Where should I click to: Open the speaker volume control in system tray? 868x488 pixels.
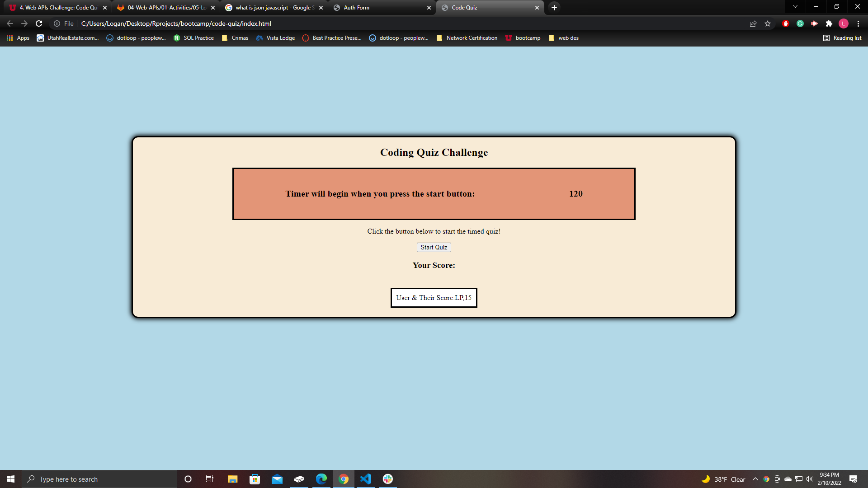[x=809, y=479]
